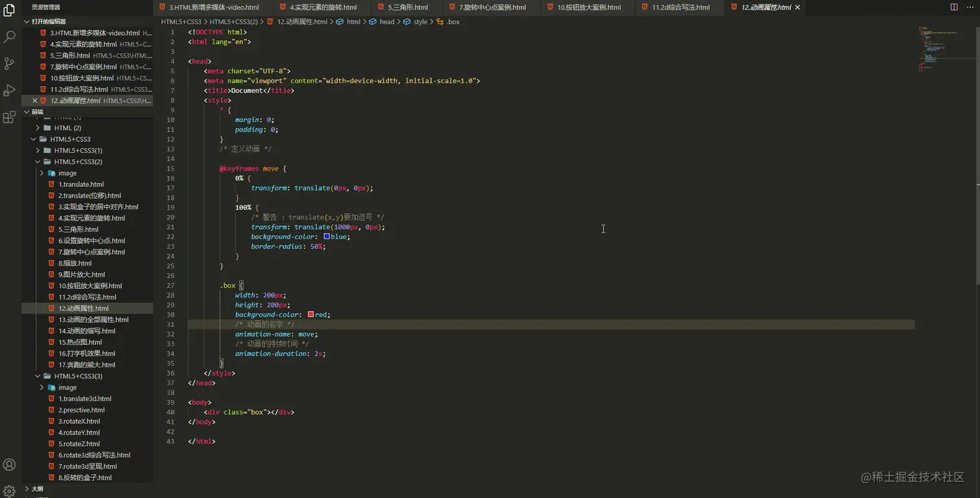Click the HTML icon on the 5.三角形.html tab
The height and width of the screenshot is (498, 980).
pyautogui.click(x=381, y=7)
